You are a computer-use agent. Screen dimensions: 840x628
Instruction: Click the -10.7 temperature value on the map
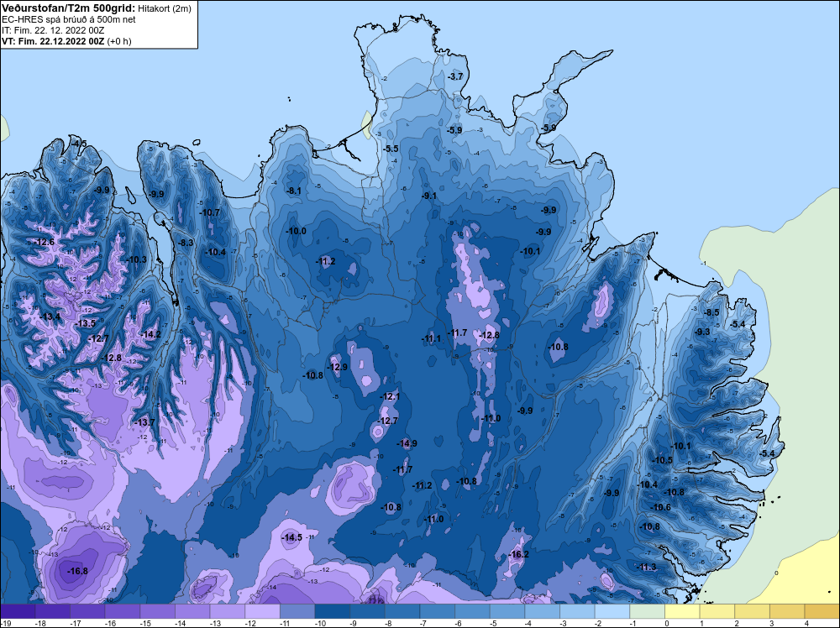tap(209, 212)
